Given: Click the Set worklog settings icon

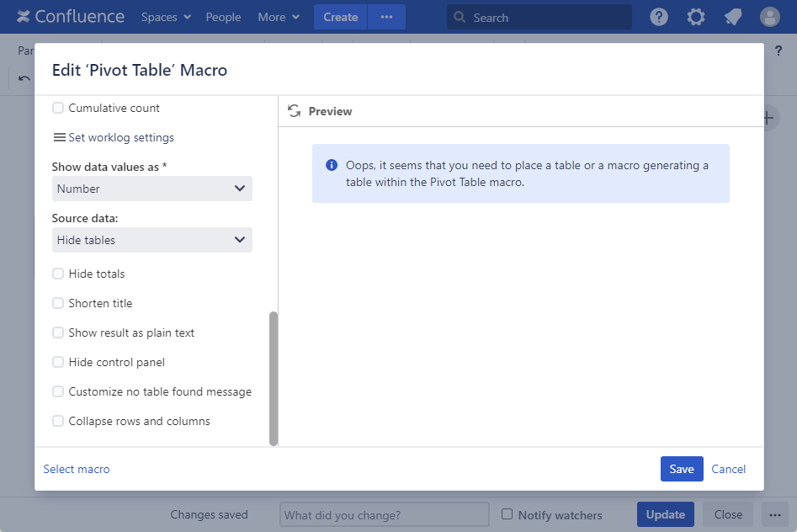Looking at the screenshot, I should click(x=59, y=137).
